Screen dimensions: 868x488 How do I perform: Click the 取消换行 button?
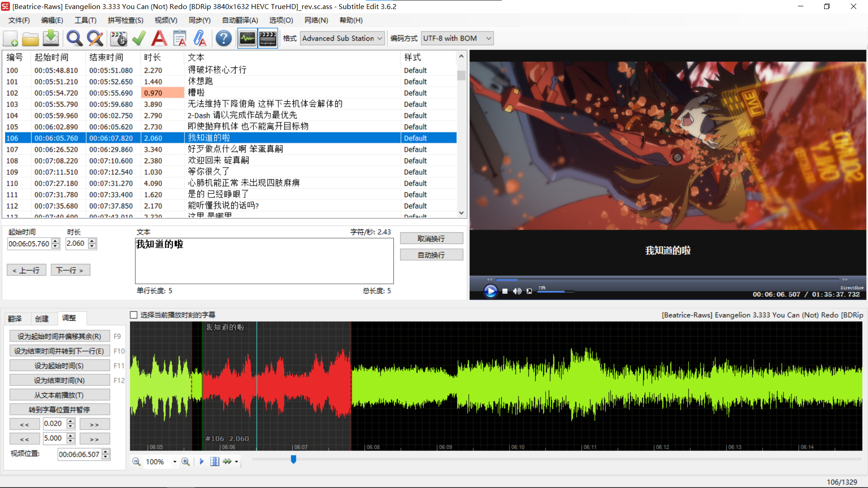tap(431, 239)
